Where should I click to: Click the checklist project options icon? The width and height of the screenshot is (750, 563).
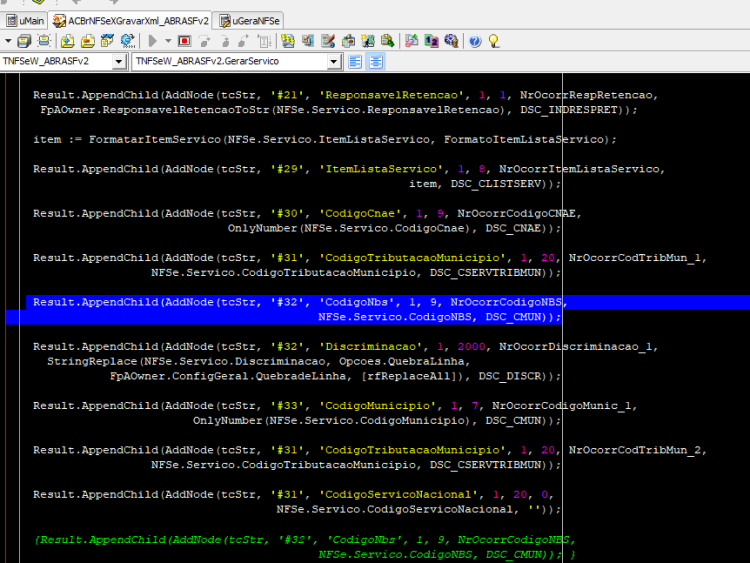pyautogui.click(x=107, y=41)
